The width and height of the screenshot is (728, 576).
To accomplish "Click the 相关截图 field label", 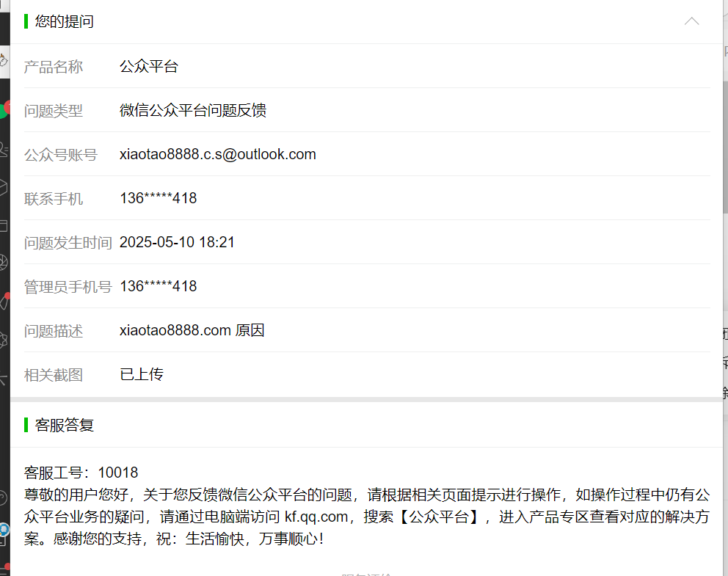I will [54, 375].
